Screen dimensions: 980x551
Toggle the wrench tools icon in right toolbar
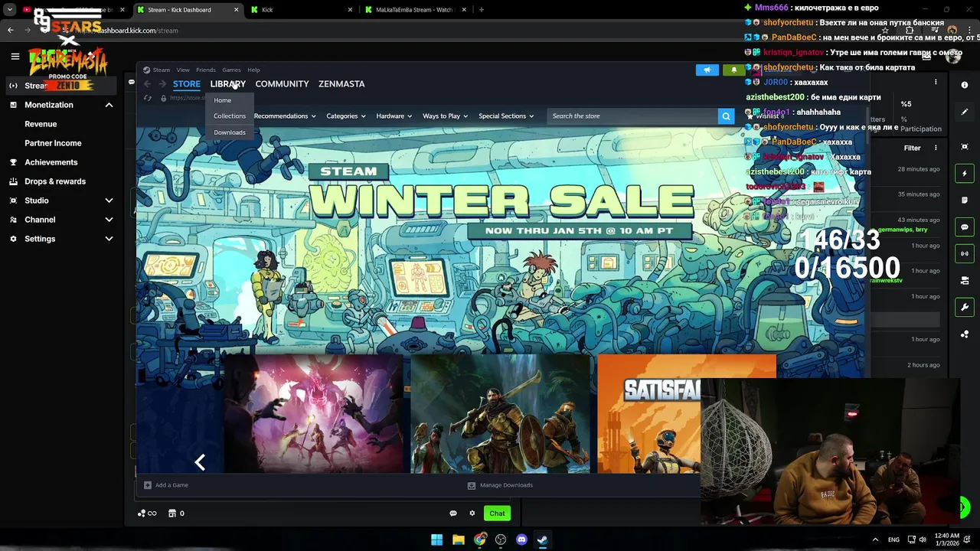point(965,307)
